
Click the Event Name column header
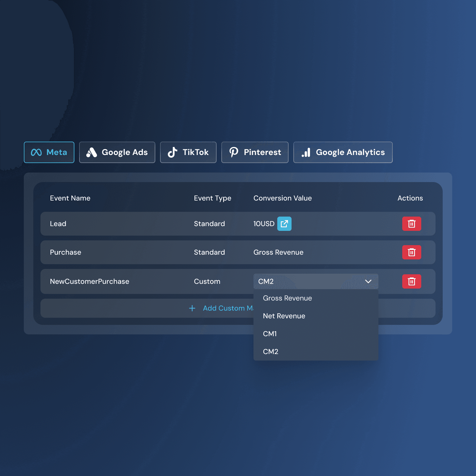[70, 198]
